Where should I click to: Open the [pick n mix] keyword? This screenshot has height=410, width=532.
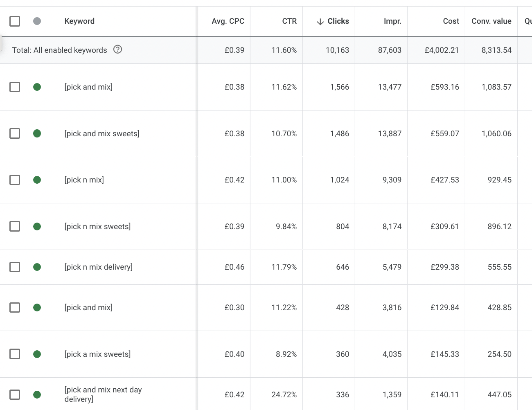tap(84, 180)
